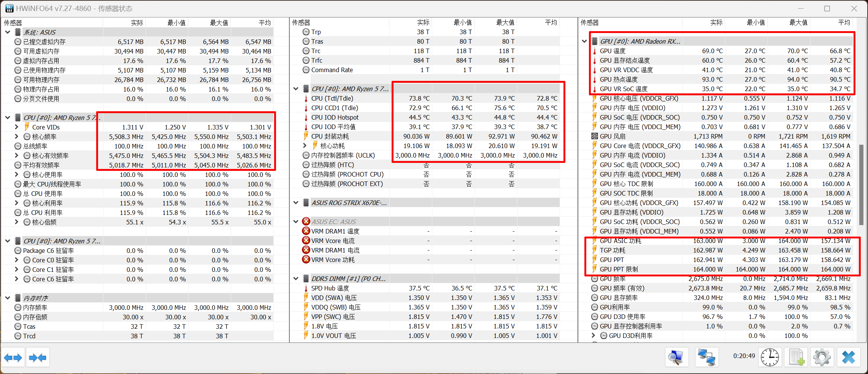Click the 0:20:49 elapsed time readout

tap(744, 356)
